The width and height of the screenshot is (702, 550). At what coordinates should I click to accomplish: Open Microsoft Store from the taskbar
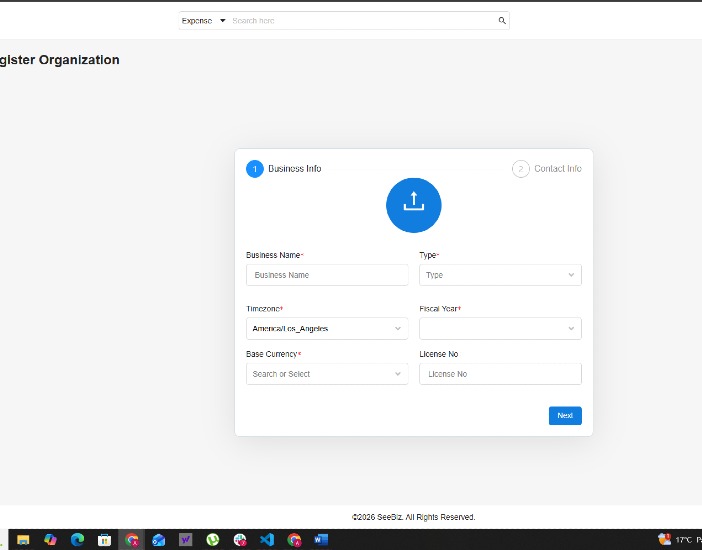tap(104, 540)
